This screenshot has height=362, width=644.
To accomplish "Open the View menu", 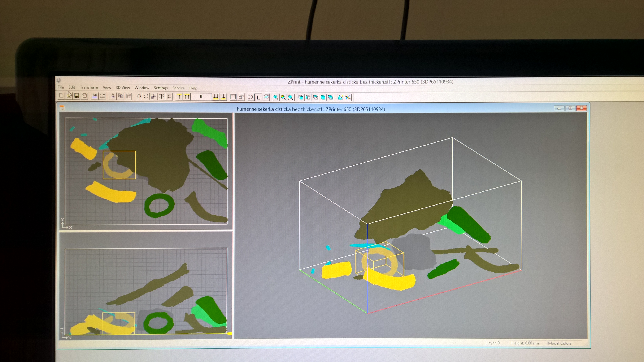I will (x=107, y=87).
